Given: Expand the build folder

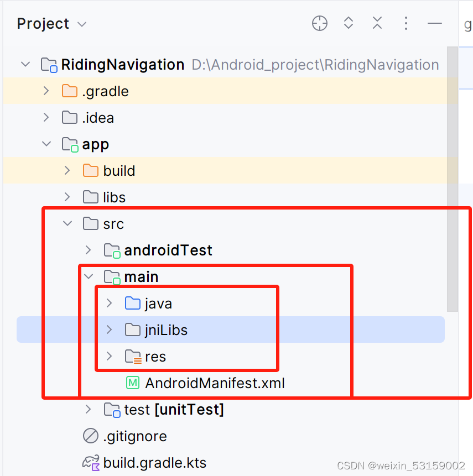Looking at the screenshot, I should pos(67,170).
